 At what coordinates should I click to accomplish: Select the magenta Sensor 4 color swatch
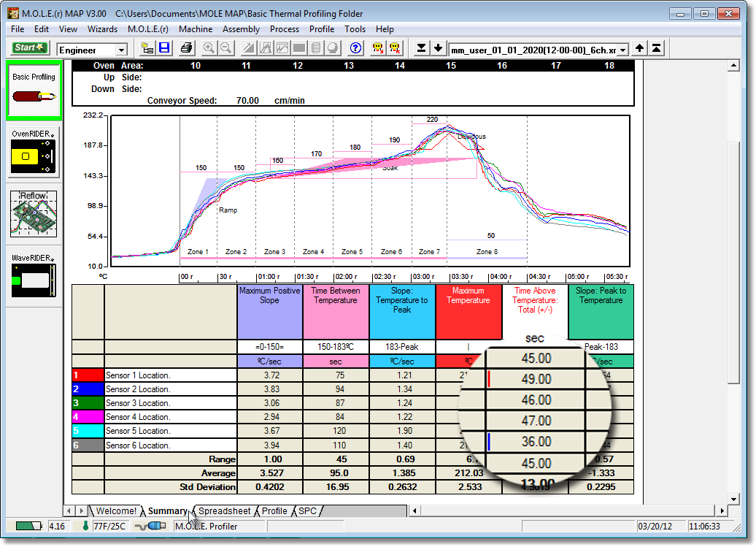tap(88, 417)
